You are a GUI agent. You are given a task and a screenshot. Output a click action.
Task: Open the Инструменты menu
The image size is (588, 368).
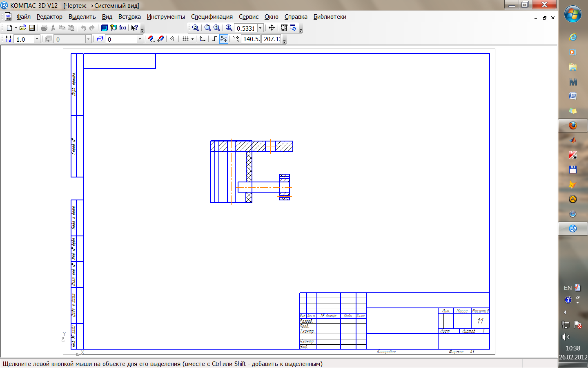click(x=166, y=17)
